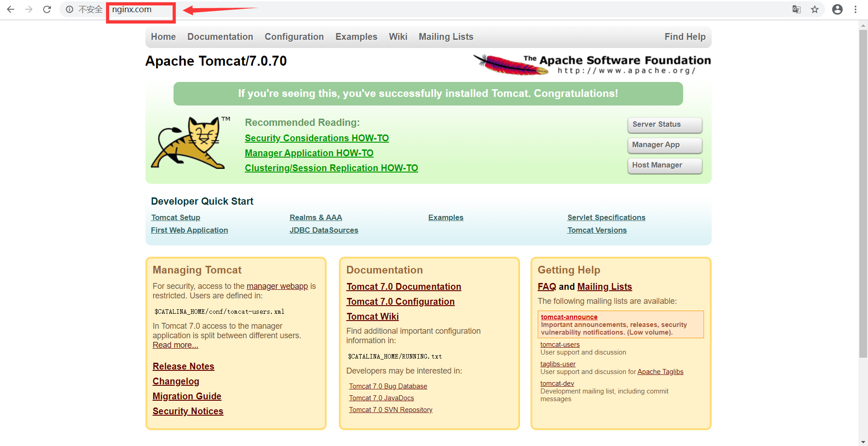868x446 pixels.
Task: Open Find Help in the nav bar
Action: pos(685,37)
